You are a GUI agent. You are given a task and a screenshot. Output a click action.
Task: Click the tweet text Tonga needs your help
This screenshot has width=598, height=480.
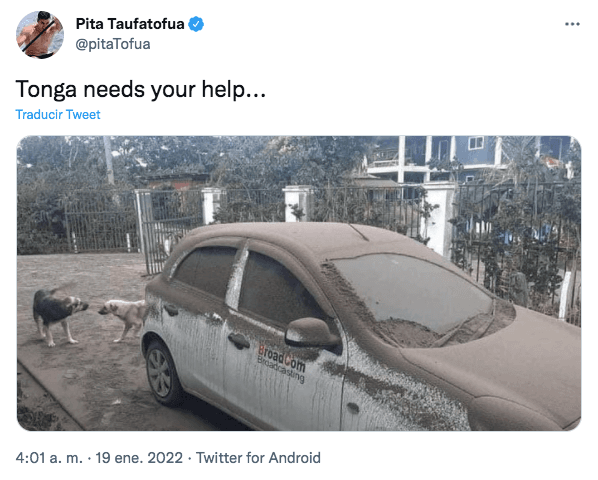pyautogui.click(x=141, y=89)
